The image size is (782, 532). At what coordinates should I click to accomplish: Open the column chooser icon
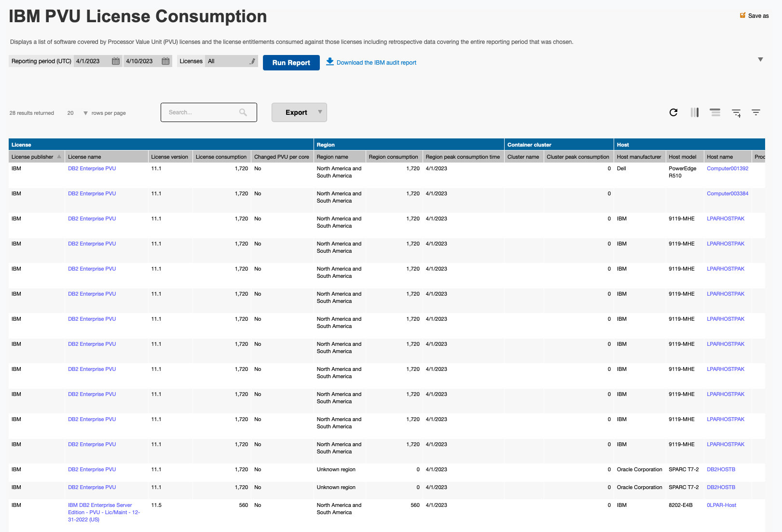coord(694,112)
